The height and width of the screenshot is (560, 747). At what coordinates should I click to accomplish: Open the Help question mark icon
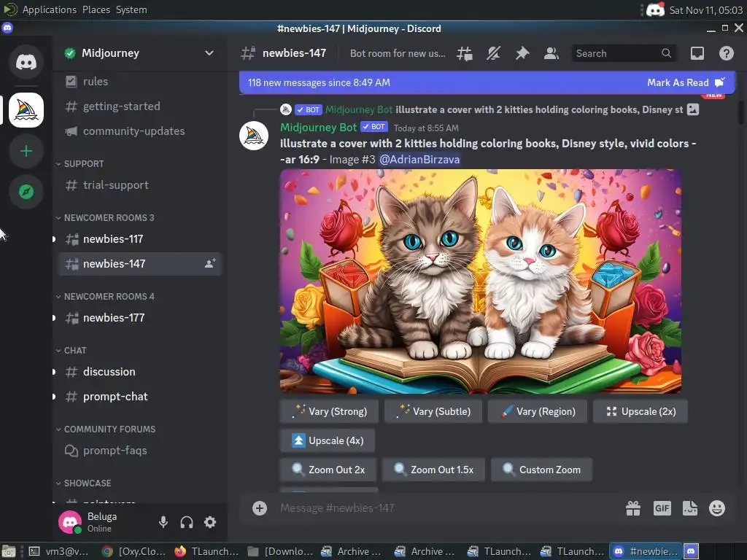(726, 53)
